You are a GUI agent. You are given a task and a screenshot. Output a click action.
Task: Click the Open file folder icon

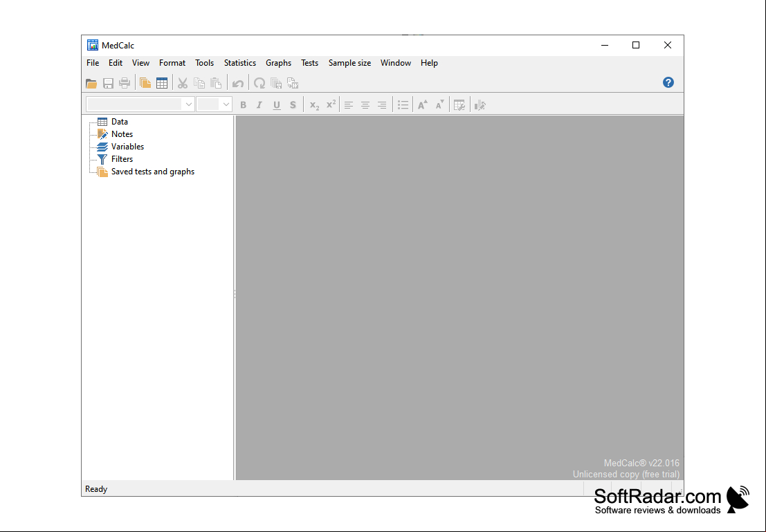pos(91,84)
